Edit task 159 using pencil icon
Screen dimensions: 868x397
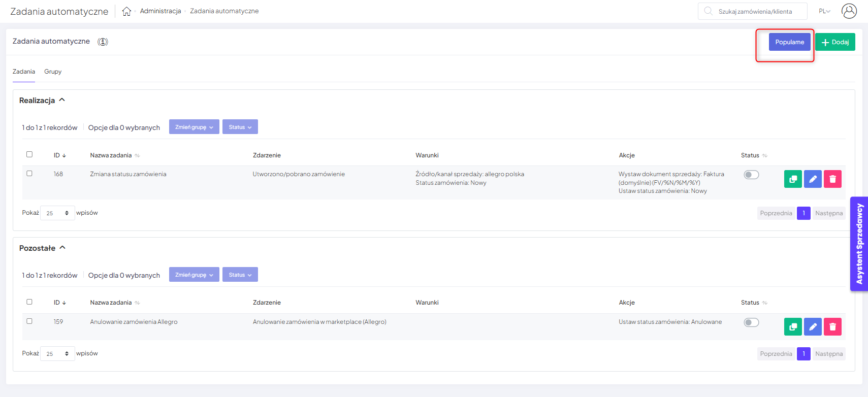(x=813, y=326)
